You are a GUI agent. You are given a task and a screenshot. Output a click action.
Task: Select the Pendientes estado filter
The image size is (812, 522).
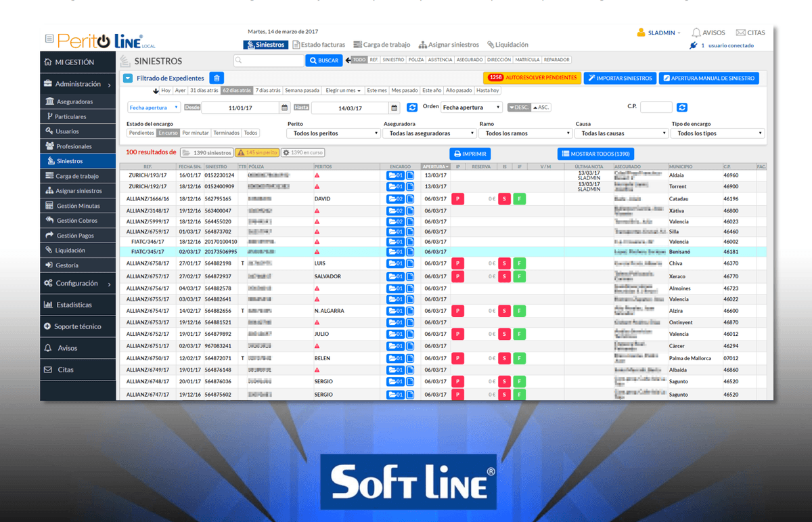(x=141, y=133)
